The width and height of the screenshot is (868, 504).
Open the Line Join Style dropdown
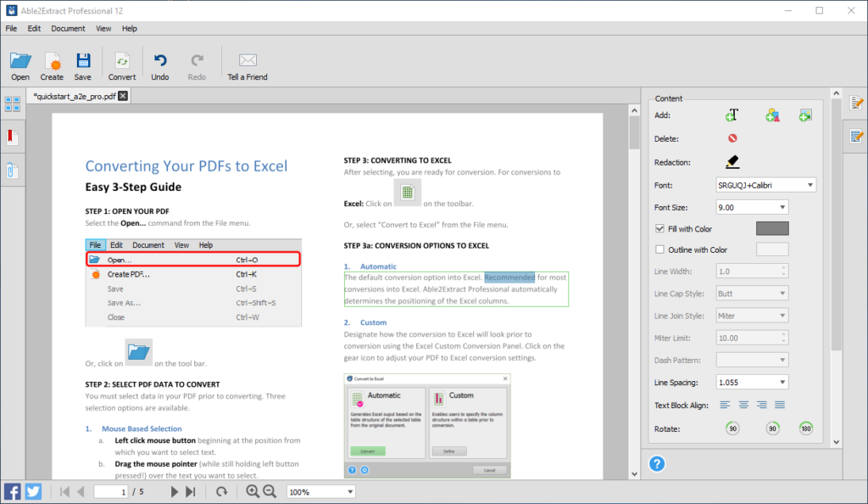pyautogui.click(x=752, y=316)
